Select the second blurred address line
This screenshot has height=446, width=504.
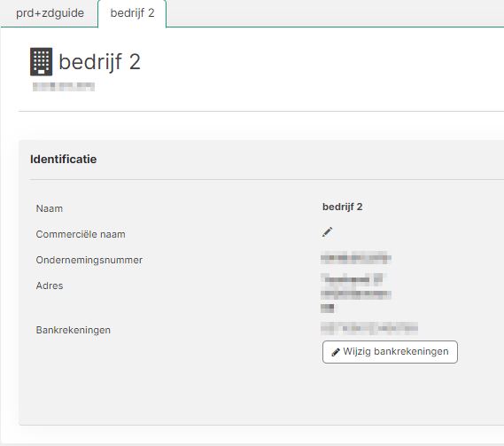coord(356,293)
